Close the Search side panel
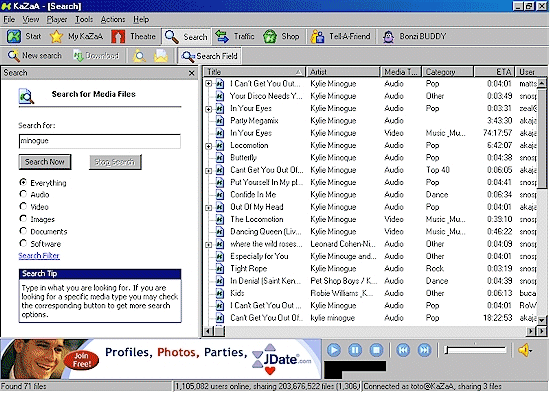The image size is (550, 393). pos(192,73)
